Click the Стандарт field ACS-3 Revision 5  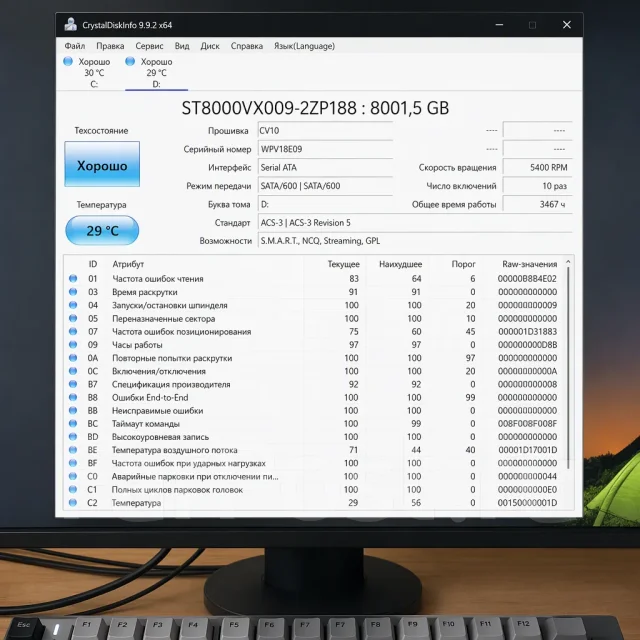pyautogui.click(x=415, y=223)
